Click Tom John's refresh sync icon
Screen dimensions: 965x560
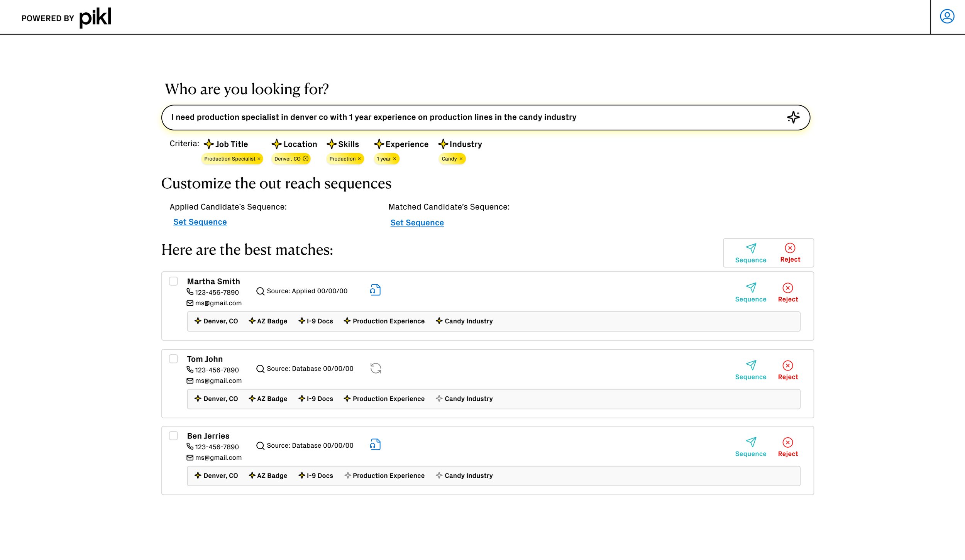click(x=376, y=368)
